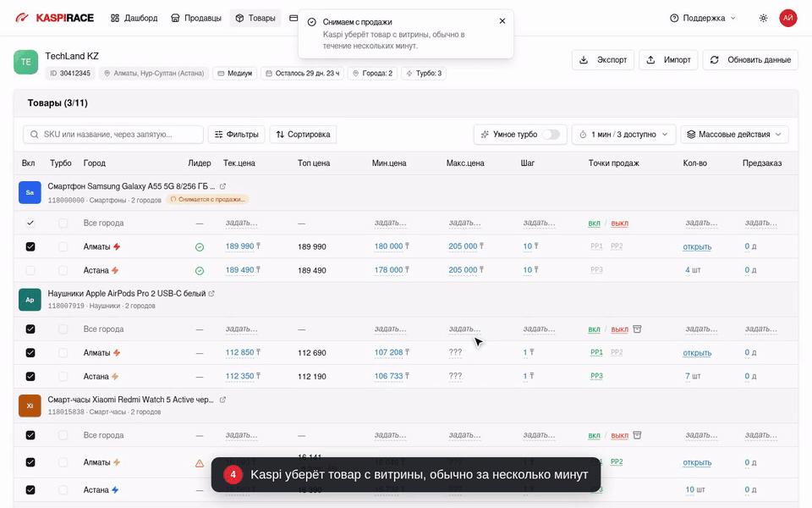Open the Сортировка menu
812x508 pixels.
(x=303, y=135)
